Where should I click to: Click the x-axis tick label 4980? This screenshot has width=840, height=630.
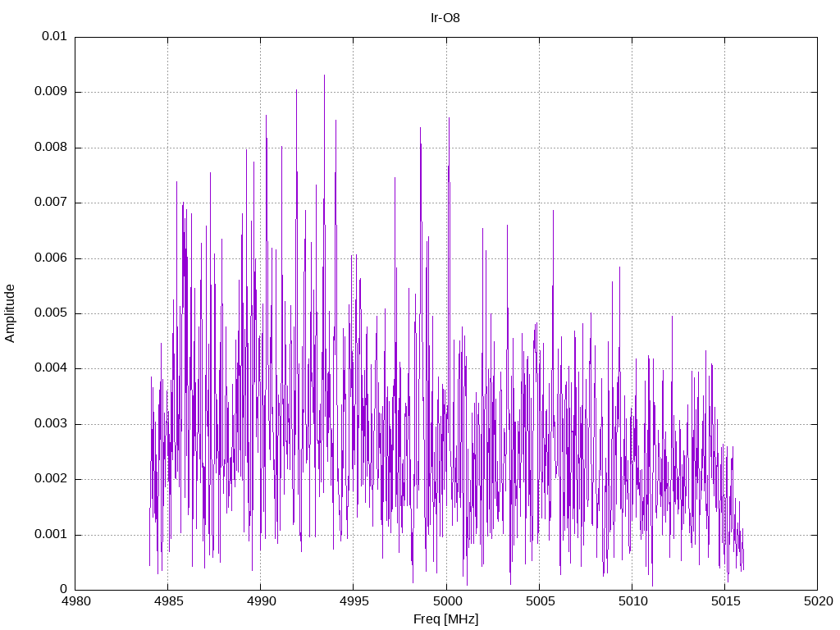point(75,601)
